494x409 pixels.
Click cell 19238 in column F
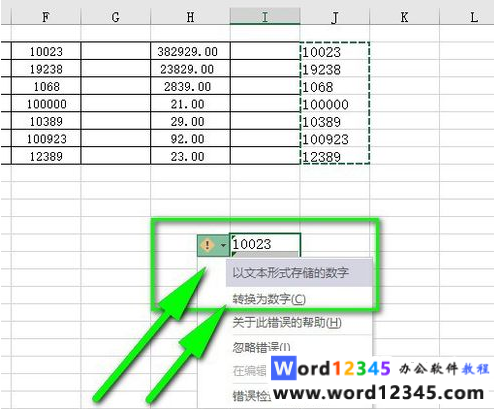(46, 68)
